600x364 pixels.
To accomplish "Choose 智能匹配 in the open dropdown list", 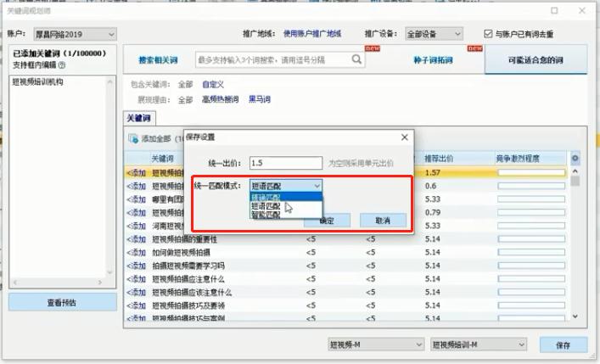I will pos(286,215).
